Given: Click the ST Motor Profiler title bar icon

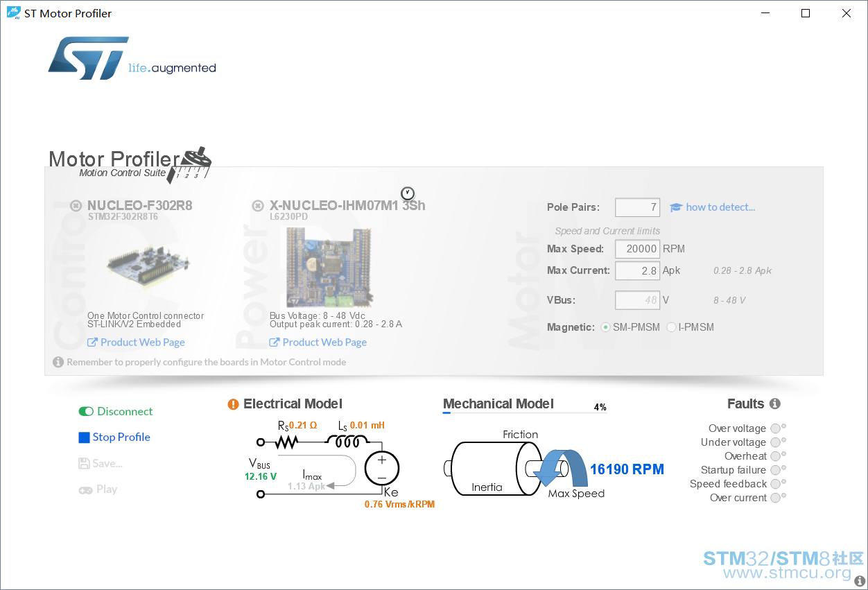Looking at the screenshot, I should 13,13.
